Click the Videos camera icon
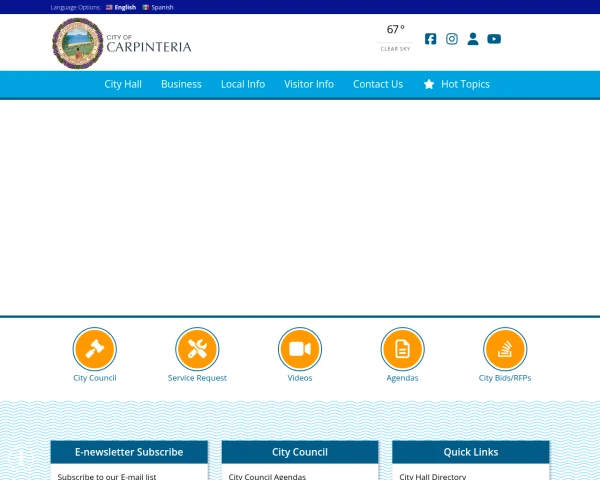600x480 pixels. [x=300, y=349]
